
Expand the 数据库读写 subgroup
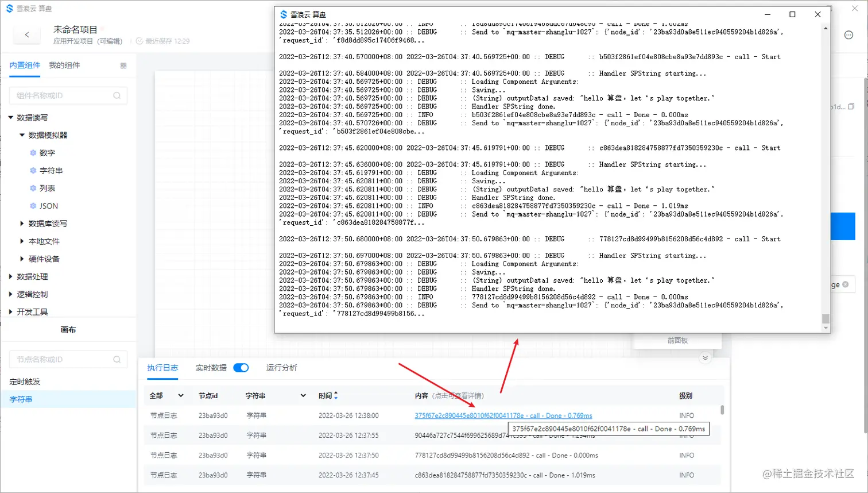tap(22, 224)
